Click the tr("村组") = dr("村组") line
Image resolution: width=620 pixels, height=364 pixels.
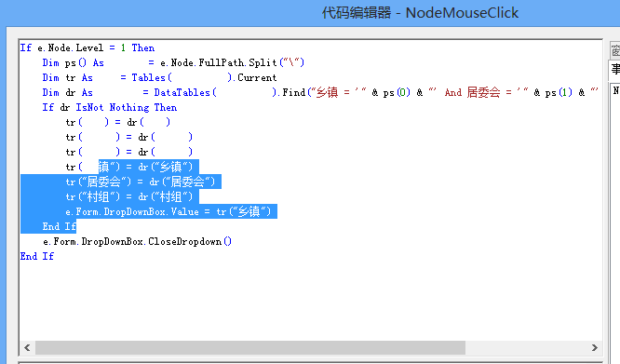(129, 196)
